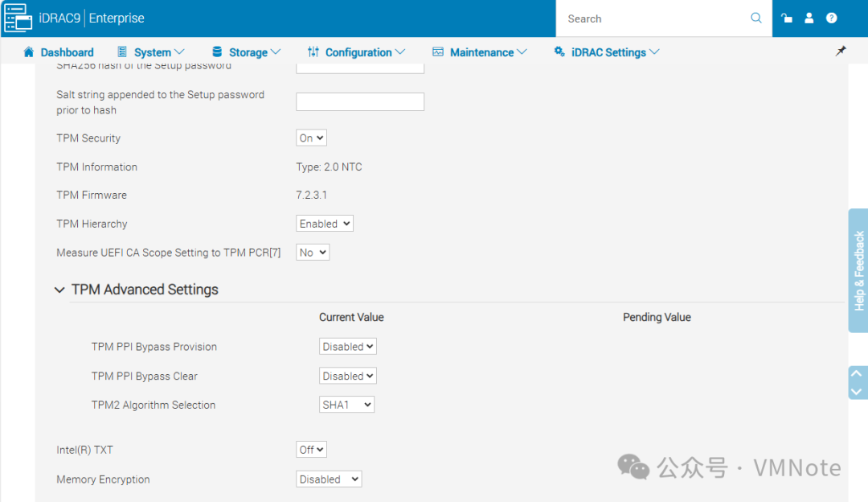Jump down using the side down arrow

click(857, 392)
